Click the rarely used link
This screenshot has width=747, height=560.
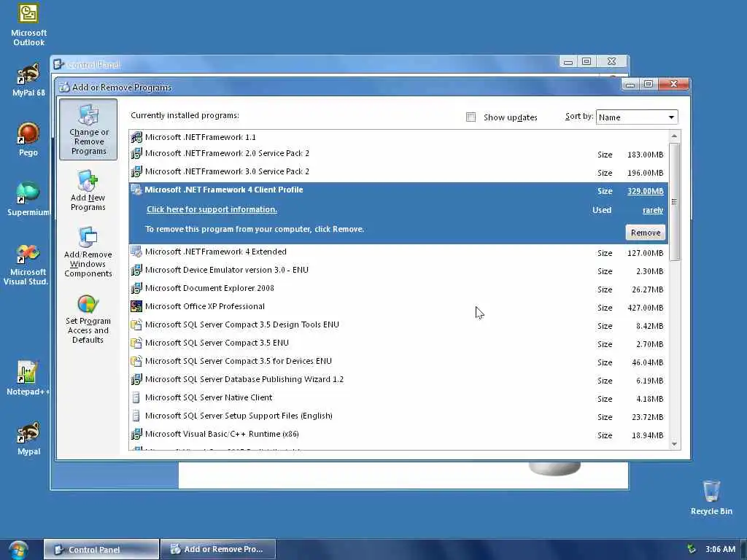(653, 210)
